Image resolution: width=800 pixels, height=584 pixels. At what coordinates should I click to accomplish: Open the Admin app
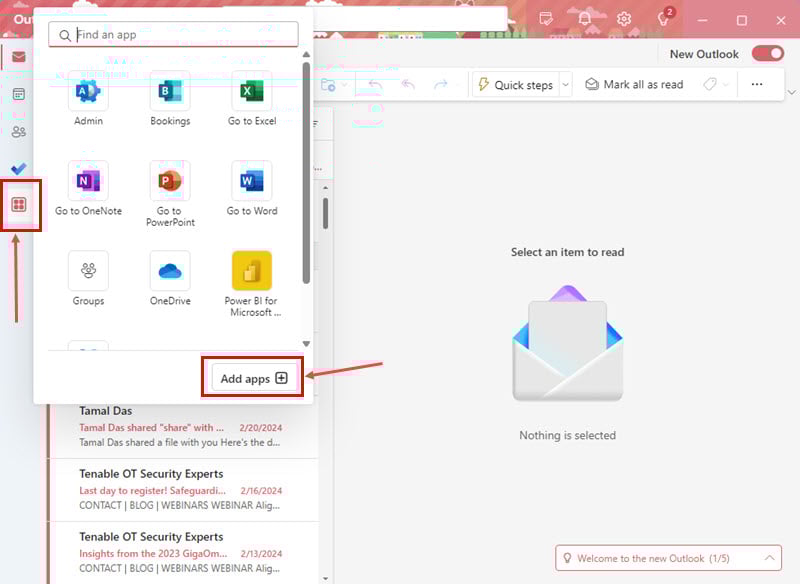(88, 98)
